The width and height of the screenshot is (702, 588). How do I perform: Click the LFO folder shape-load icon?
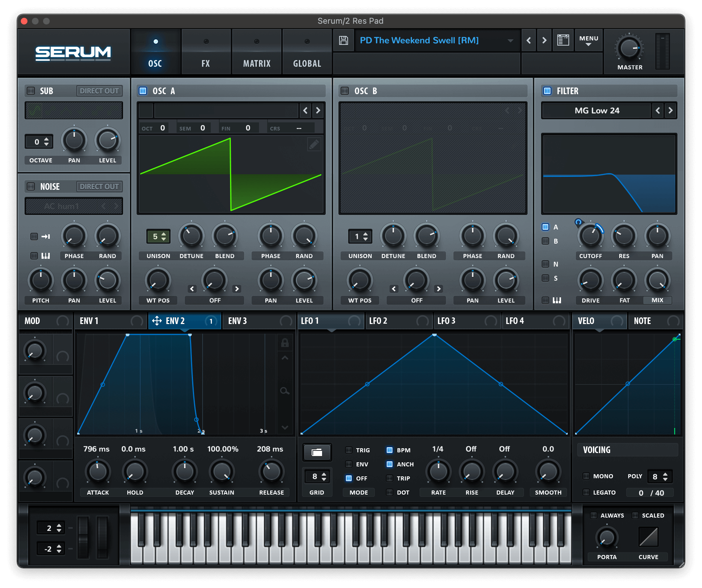[x=317, y=452]
